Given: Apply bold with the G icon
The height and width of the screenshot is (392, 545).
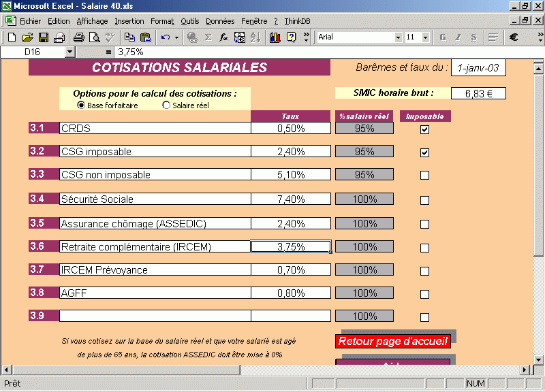Looking at the screenshot, I should tap(443, 37).
